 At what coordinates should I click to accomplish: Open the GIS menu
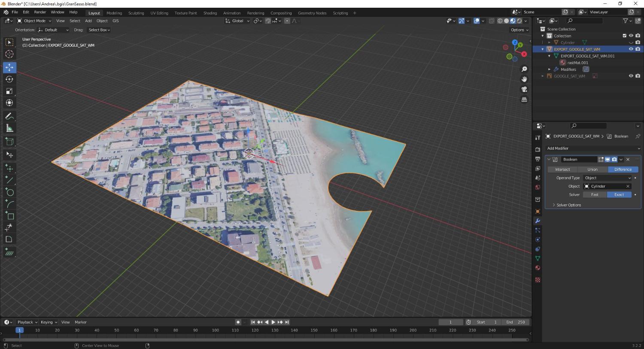115,21
